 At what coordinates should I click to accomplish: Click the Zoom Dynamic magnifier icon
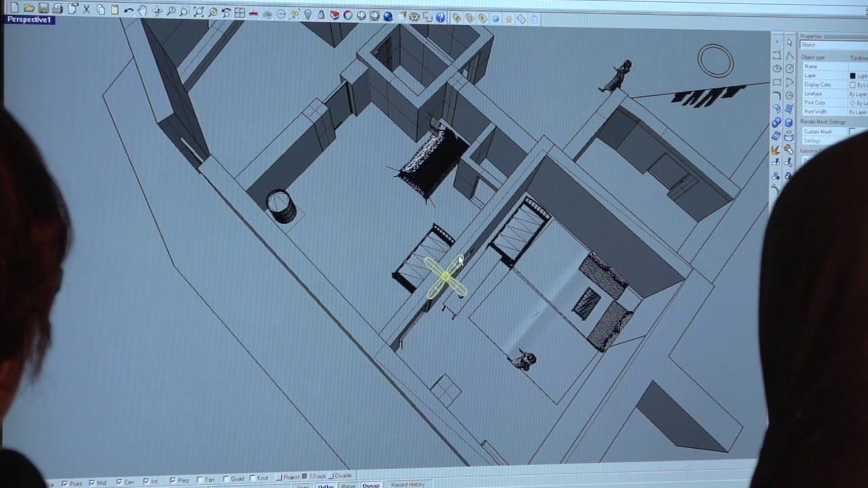pyautogui.click(x=171, y=12)
